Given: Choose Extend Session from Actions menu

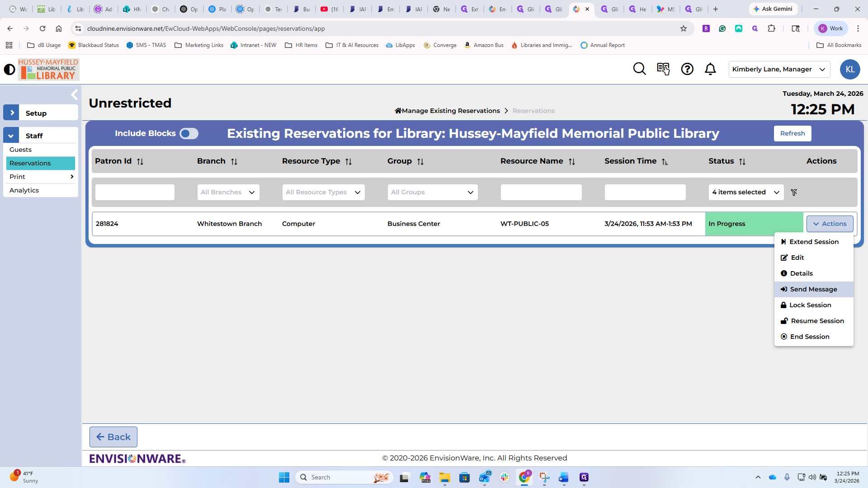Looking at the screenshot, I should coord(813,242).
